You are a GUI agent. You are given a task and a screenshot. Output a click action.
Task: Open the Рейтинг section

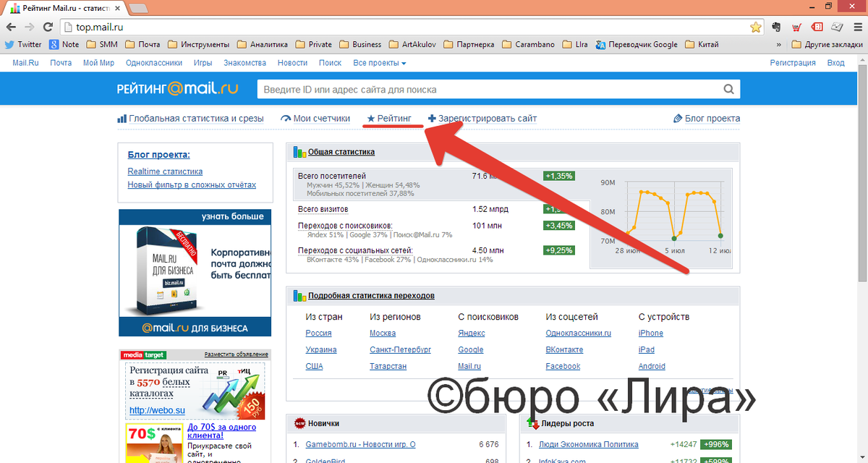click(x=389, y=118)
